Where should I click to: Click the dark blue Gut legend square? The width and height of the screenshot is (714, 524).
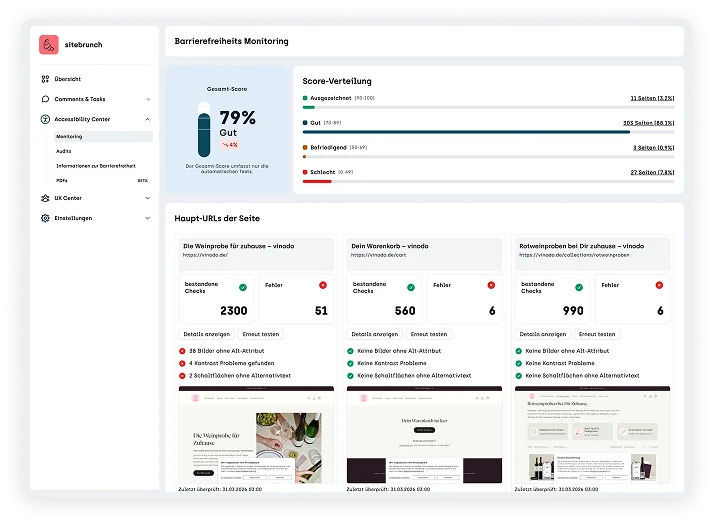305,123
